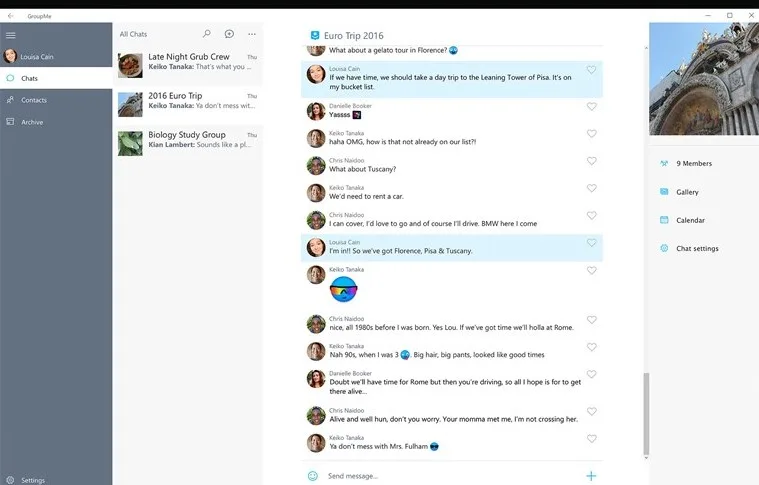Viewport: 759px width, 485px height.
Task: Like Danielle Booker's Yassss message
Action: pyautogui.click(x=592, y=106)
